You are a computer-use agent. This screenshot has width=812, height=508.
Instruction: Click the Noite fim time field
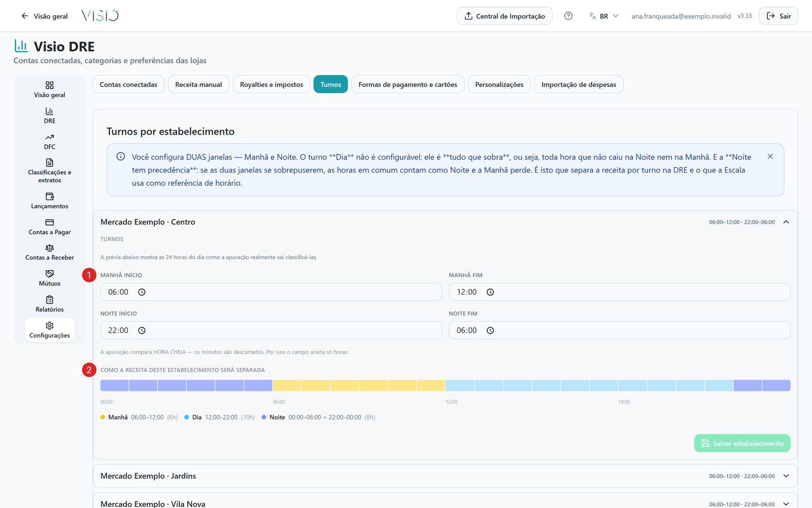click(x=619, y=331)
